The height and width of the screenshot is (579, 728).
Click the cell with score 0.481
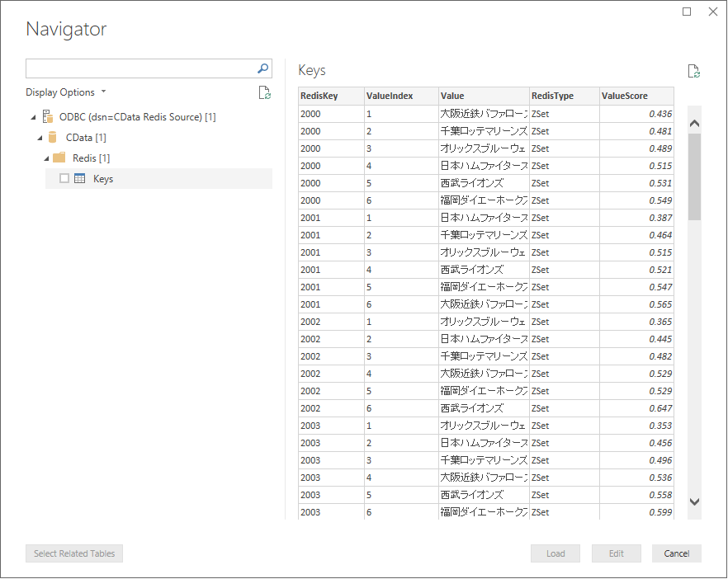[x=636, y=131]
